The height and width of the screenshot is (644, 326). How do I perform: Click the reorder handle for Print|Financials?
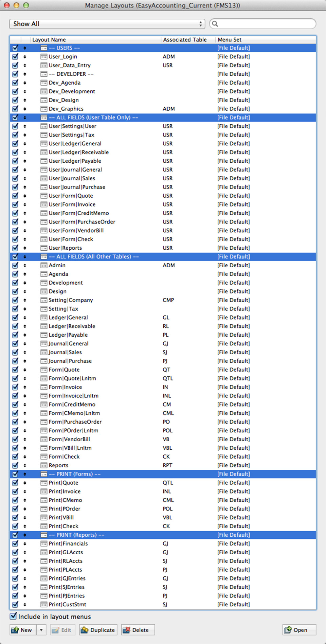tap(25, 544)
